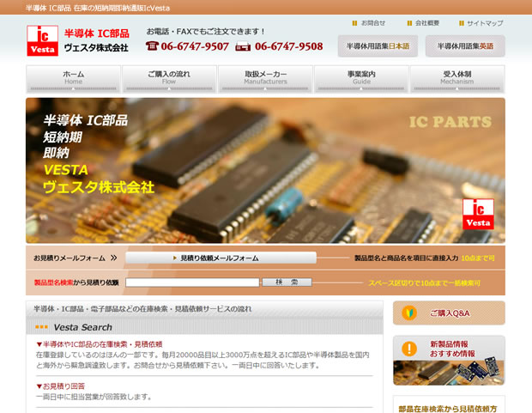Click the 見積り依頼メールフォーム button
532x413 pixels.
[x=221, y=258]
